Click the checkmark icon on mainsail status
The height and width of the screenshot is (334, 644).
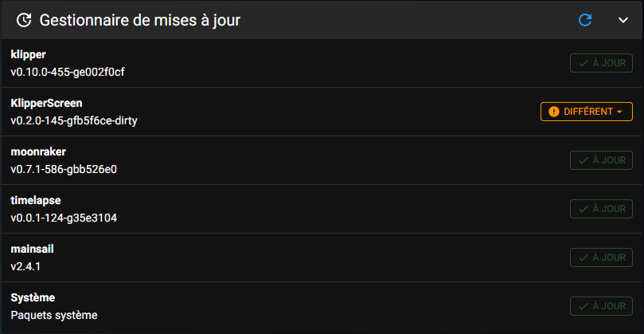pos(584,257)
